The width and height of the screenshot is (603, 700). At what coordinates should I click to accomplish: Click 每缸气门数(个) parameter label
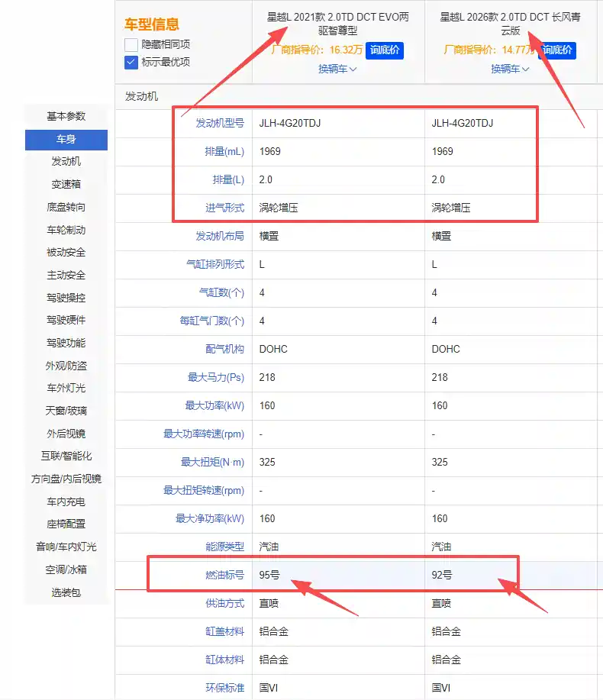click(211, 321)
